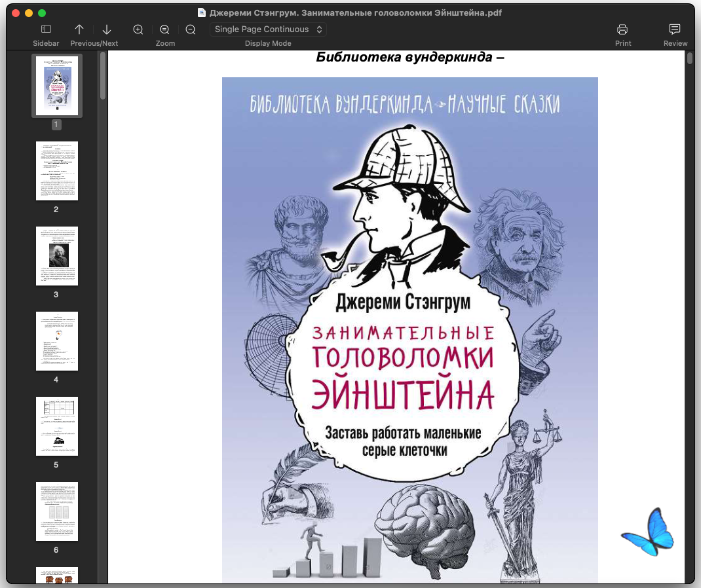Open the page 3 thumbnail with Einstein photo
701x588 pixels.
click(57, 256)
